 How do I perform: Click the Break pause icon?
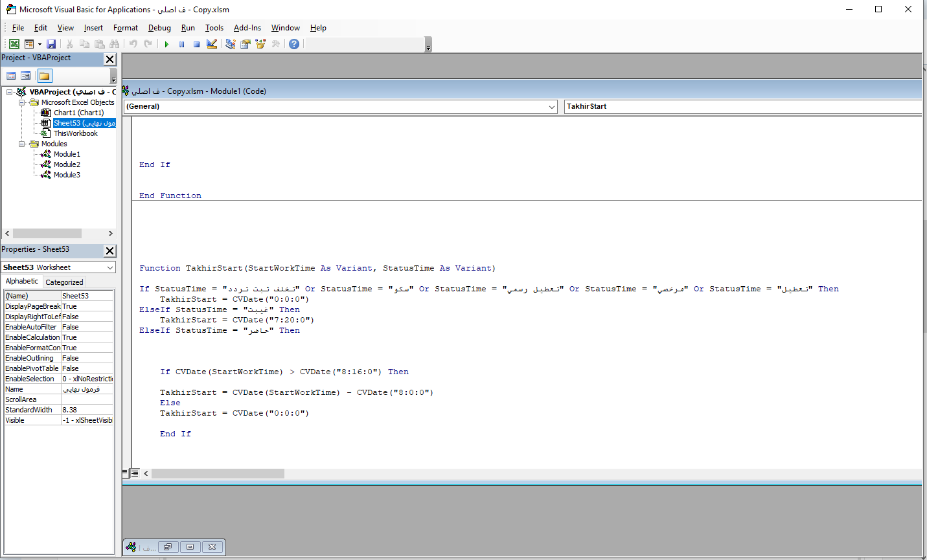click(x=181, y=44)
